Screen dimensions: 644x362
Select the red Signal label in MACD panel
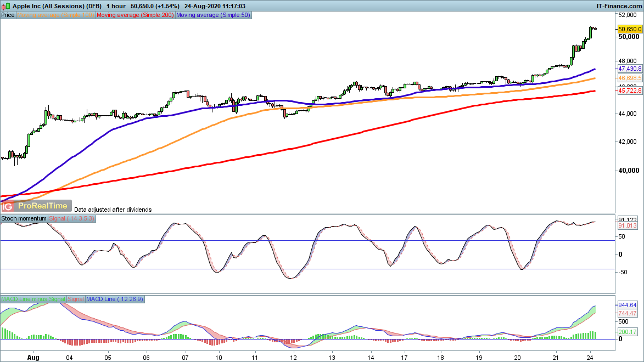point(76,299)
